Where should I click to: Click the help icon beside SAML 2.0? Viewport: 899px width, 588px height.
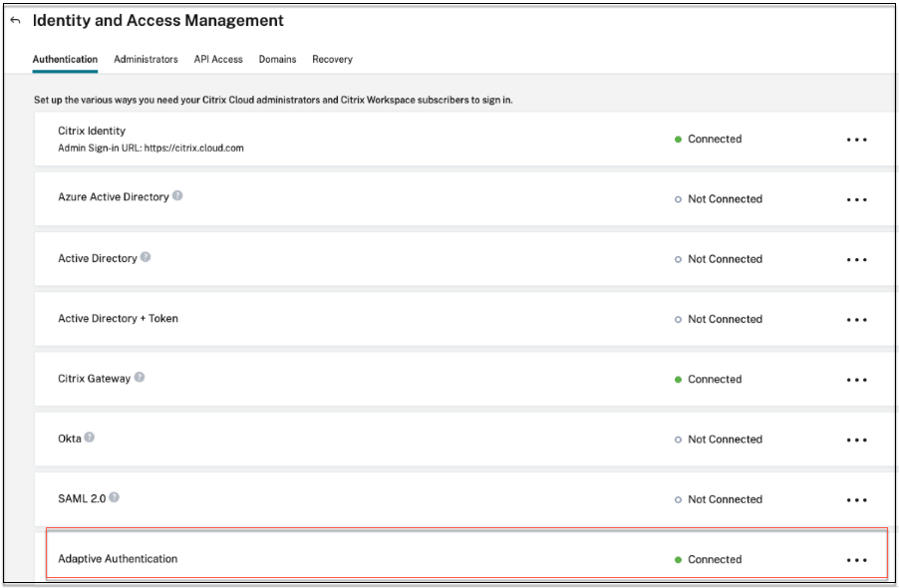coord(114,497)
